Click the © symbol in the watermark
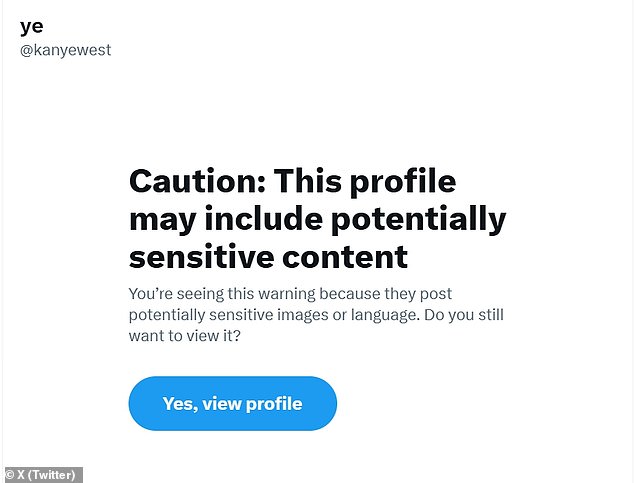Image resolution: width=634 pixels, height=483 pixels. [x=10, y=475]
